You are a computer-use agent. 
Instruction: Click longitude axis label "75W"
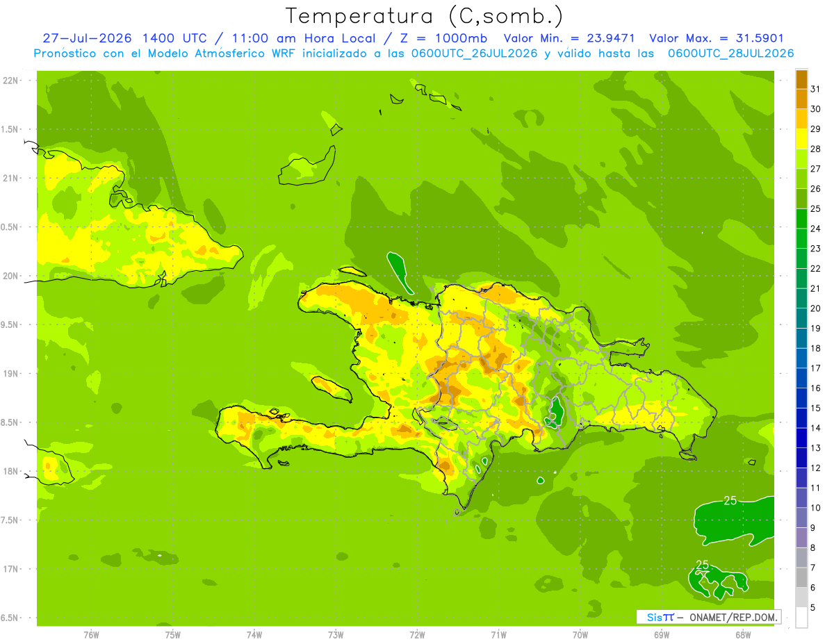click(172, 634)
